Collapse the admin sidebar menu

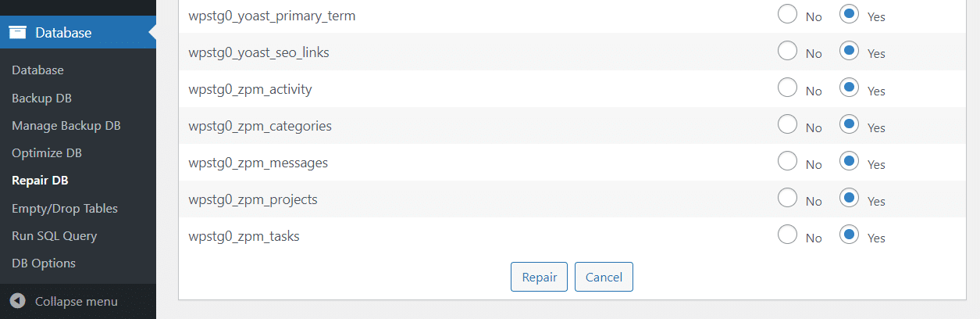click(x=77, y=301)
